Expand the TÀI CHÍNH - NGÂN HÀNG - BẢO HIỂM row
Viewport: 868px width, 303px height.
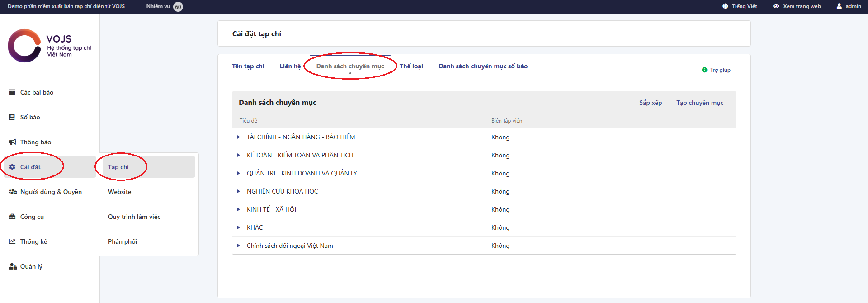pos(239,137)
